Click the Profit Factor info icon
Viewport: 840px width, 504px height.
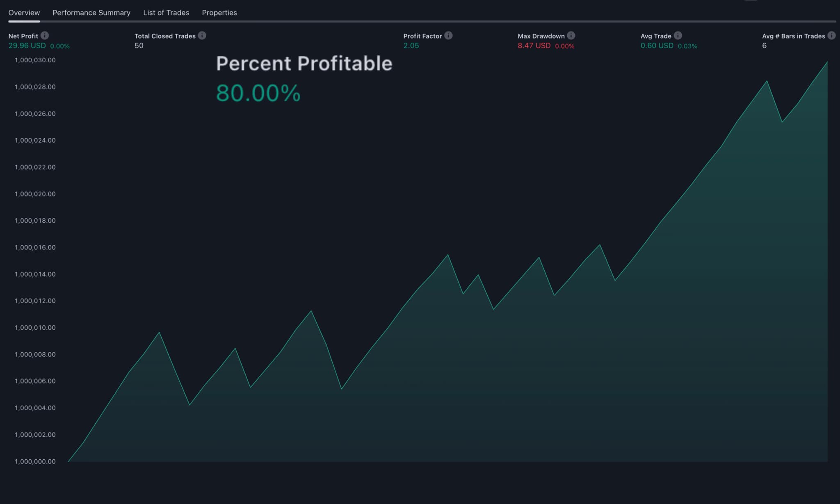point(448,36)
